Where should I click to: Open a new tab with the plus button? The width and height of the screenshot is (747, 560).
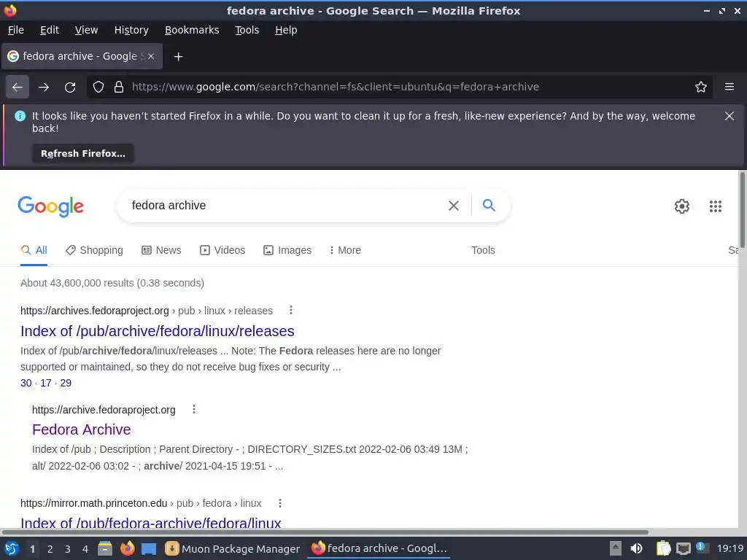click(178, 57)
